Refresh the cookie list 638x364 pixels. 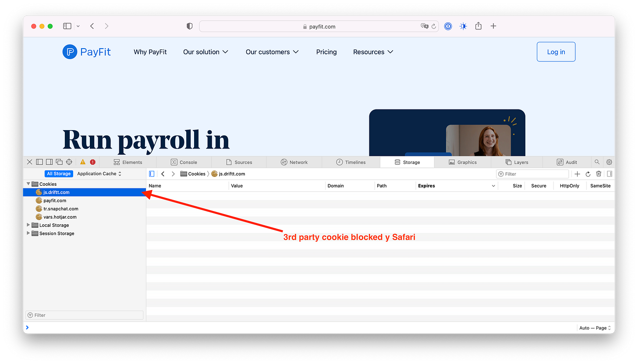(x=588, y=174)
